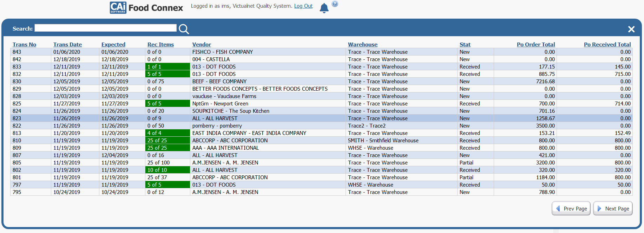Click the green 1 of 1 cell
644x233 pixels.
click(167, 67)
